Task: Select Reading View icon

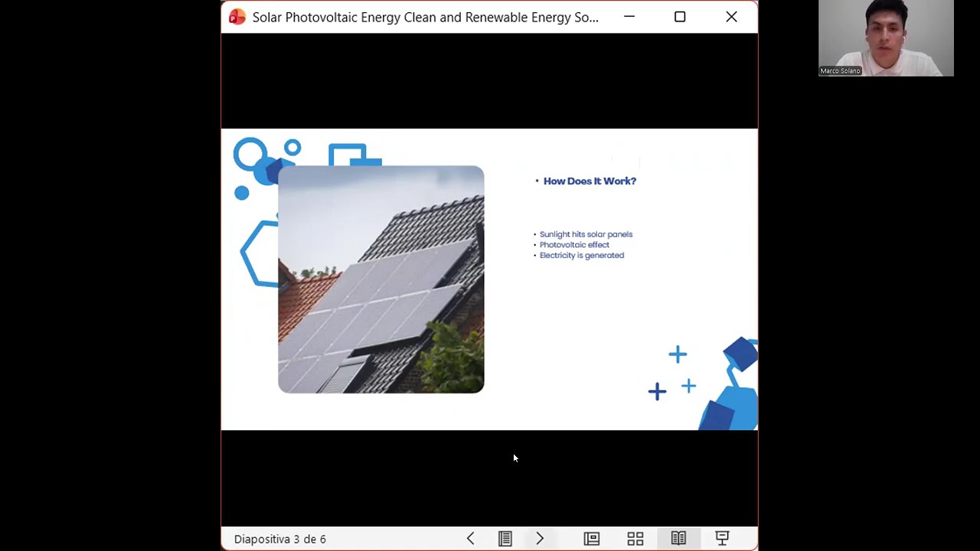Action: tap(678, 539)
